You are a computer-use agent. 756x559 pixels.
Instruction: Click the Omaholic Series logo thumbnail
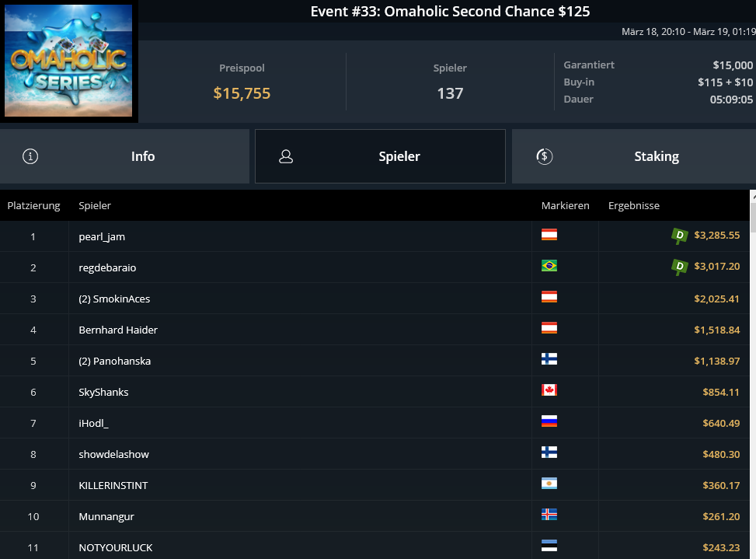(68, 61)
